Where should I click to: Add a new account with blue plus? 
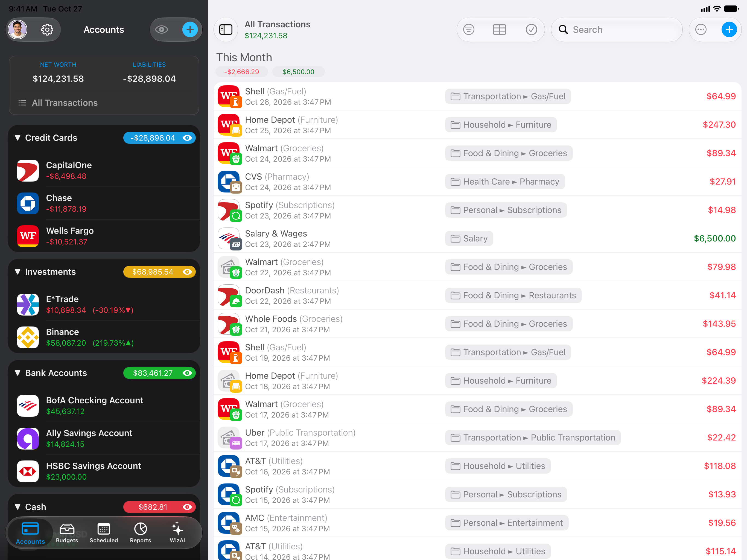tap(190, 30)
